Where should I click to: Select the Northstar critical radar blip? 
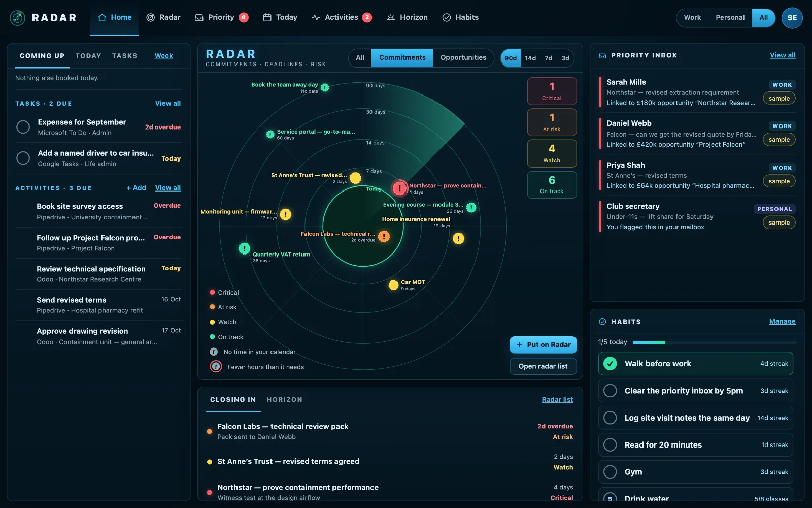click(x=400, y=188)
